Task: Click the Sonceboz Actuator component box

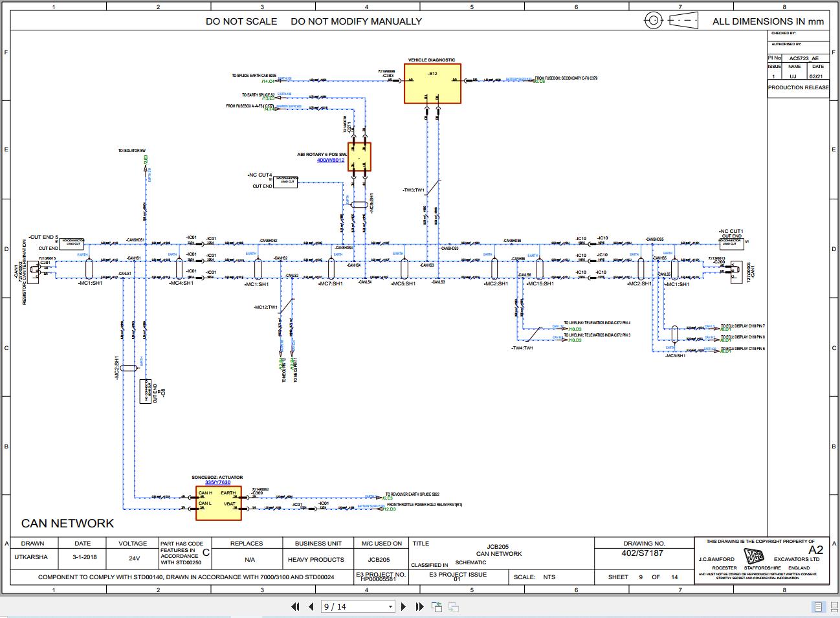Action: click(219, 503)
